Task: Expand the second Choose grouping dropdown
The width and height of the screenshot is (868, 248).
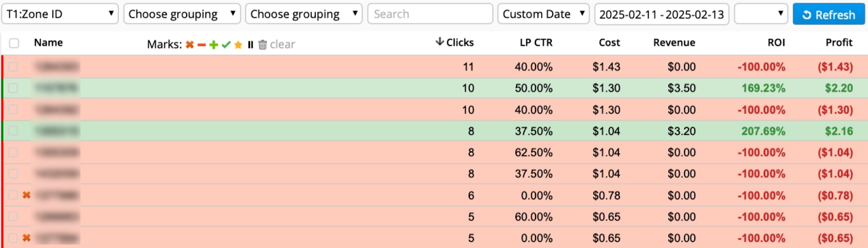Action: (304, 14)
